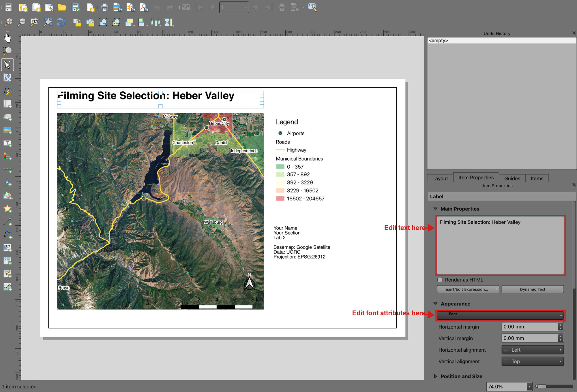The height and width of the screenshot is (392, 577).
Task: Increase the Vertical margin with the up stepper arrow
Action: pyautogui.click(x=561, y=336)
